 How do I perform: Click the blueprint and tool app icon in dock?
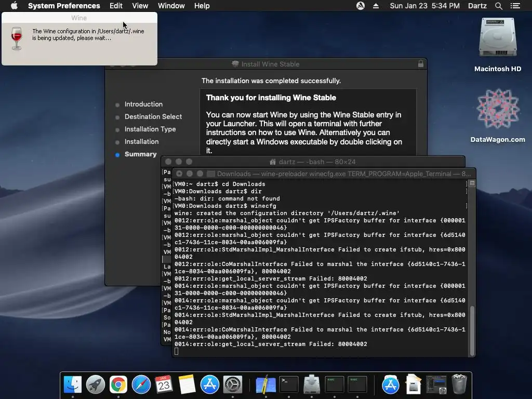tap(265, 384)
